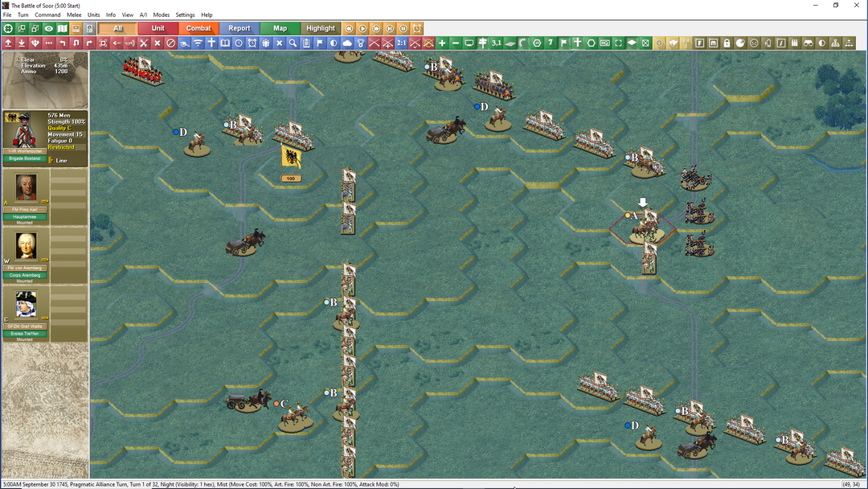Click the number 7 icon in green toolbar

[551, 43]
